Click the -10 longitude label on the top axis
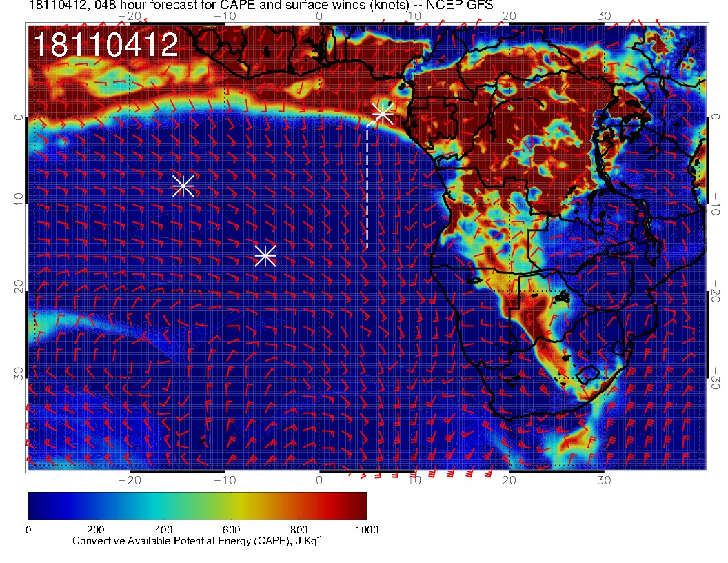This screenshot has height=563, width=728. (x=225, y=17)
